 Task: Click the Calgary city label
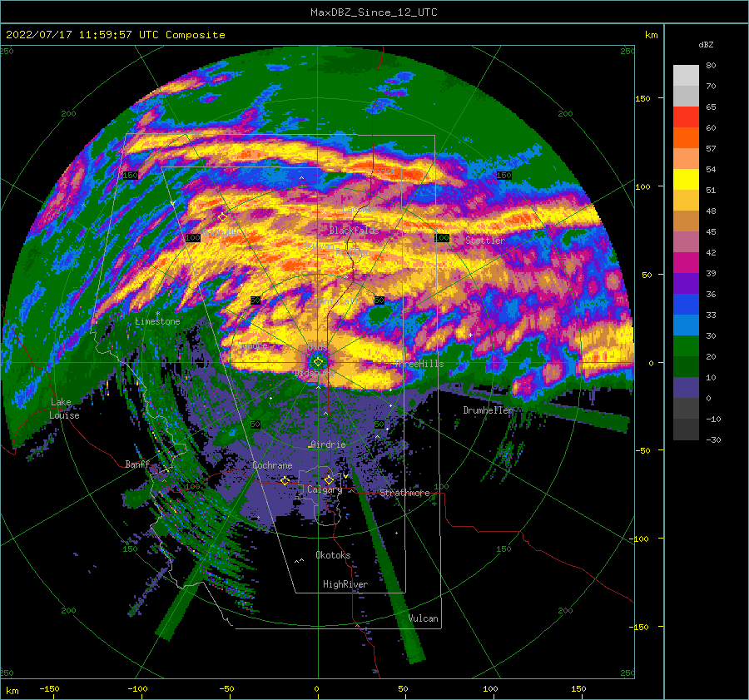(x=325, y=489)
